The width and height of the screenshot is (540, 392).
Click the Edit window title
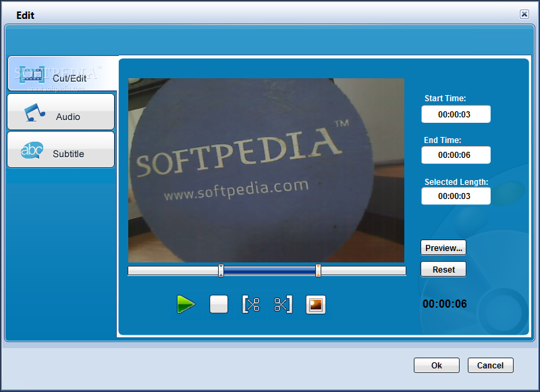click(x=25, y=16)
